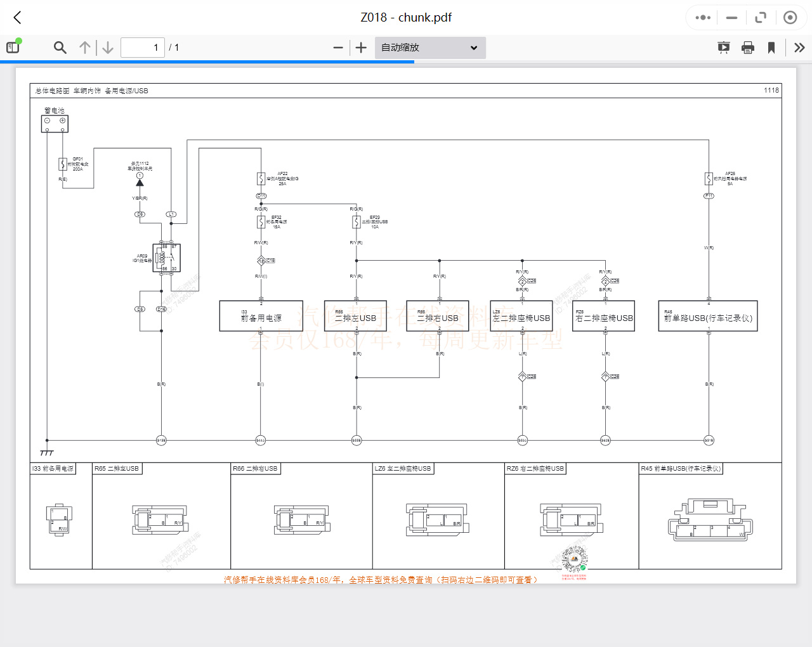The image size is (812, 647).
Task: Expand the additional tools chevron menu
Action: click(x=799, y=48)
